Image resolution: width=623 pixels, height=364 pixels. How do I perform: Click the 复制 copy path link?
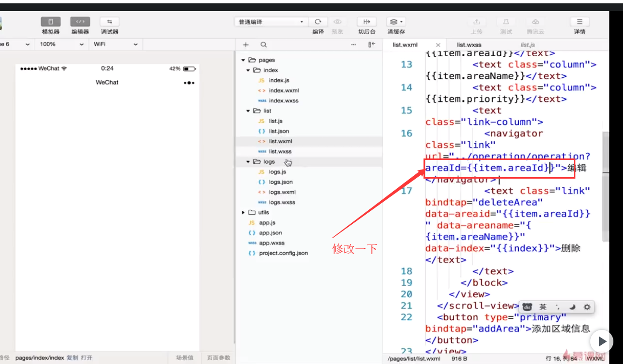pos(72,358)
